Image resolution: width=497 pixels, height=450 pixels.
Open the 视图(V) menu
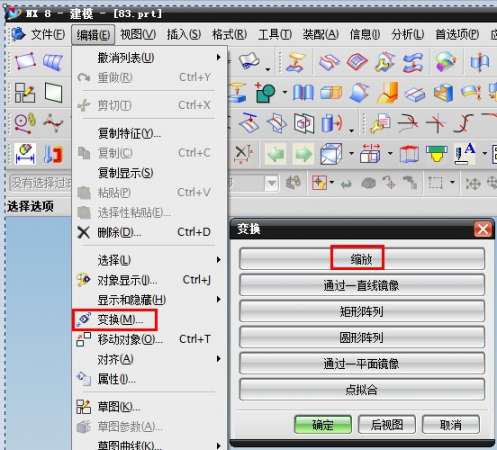coord(138,34)
